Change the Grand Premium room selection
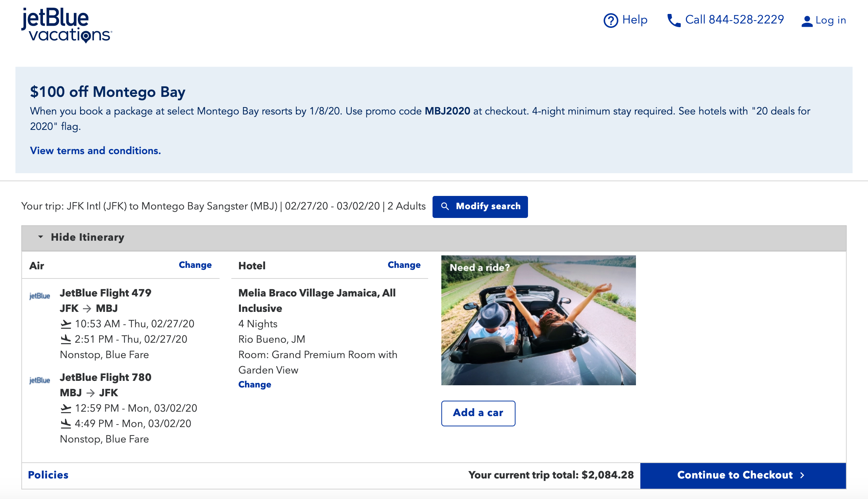Viewport: 868px width, 499px height. pos(254,385)
